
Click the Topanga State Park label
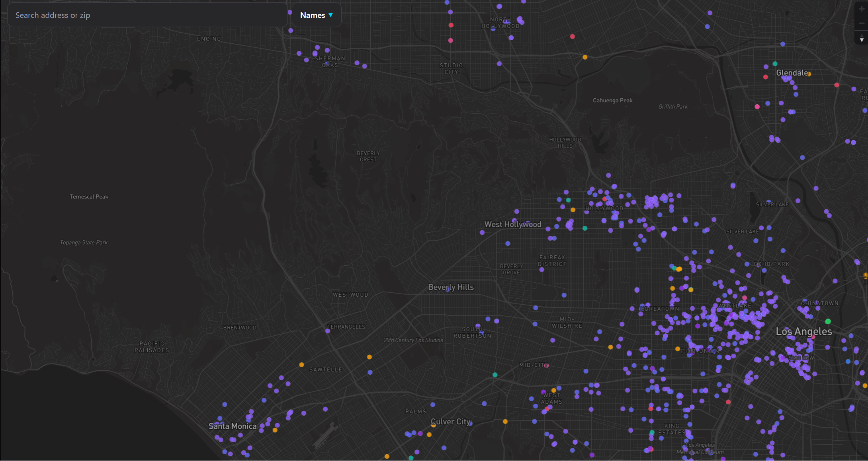click(84, 243)
